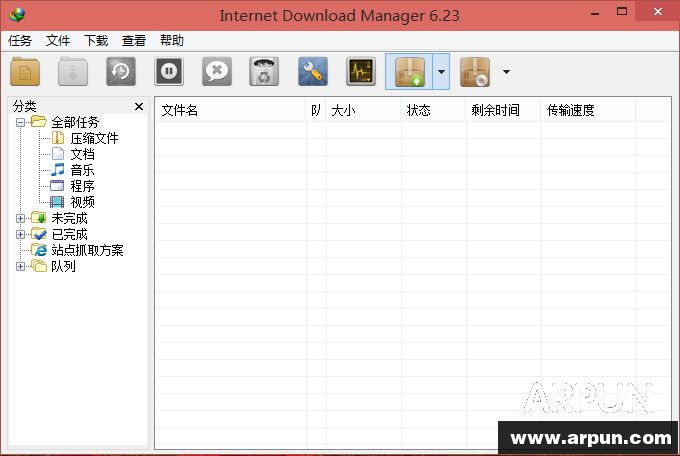Select 全部任务 in the category tree

(75, 122)
